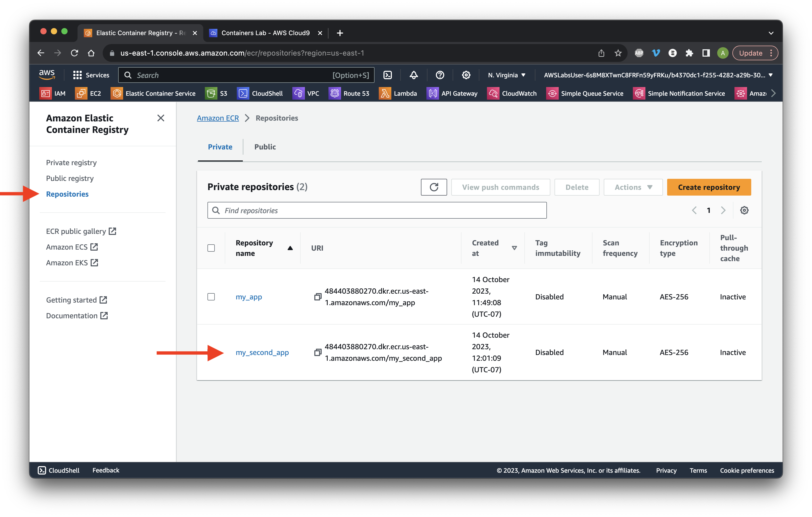Open Elastic Container Service shortcut
The image size is (812, 517).
click(153, 94)
